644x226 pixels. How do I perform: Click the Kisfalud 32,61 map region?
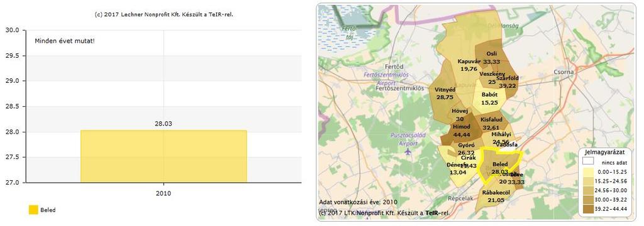pos(491,123)
